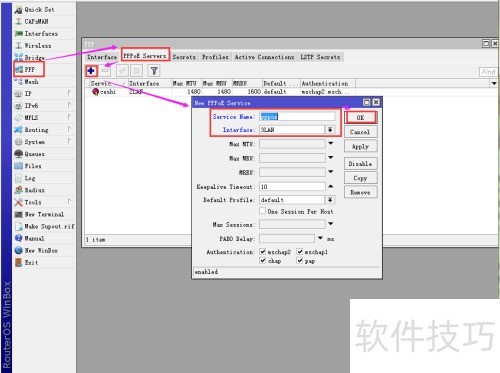Click the Service Name input field
The width and height of the screenshot is (500, 373).
[x=297, y=116]
